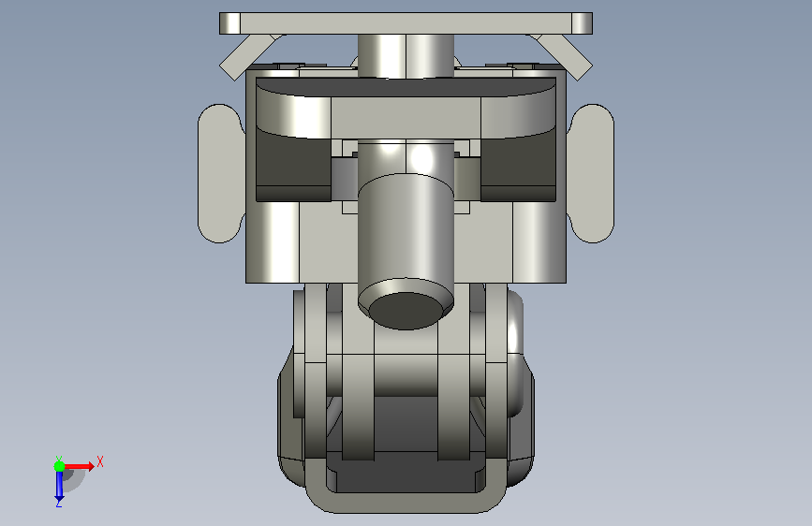
Task: Select the bottom U-shaped loop bracket
Action: (406, 501)
